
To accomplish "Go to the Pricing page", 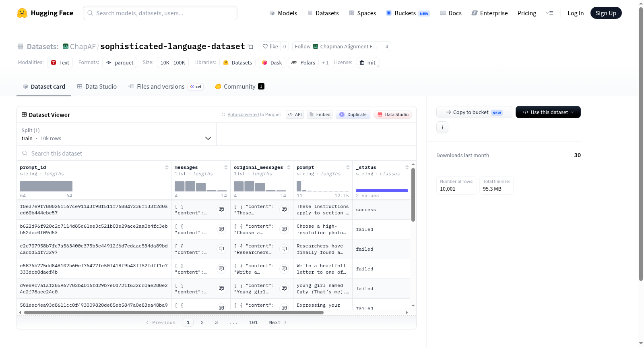I will (x=527, y=13).
